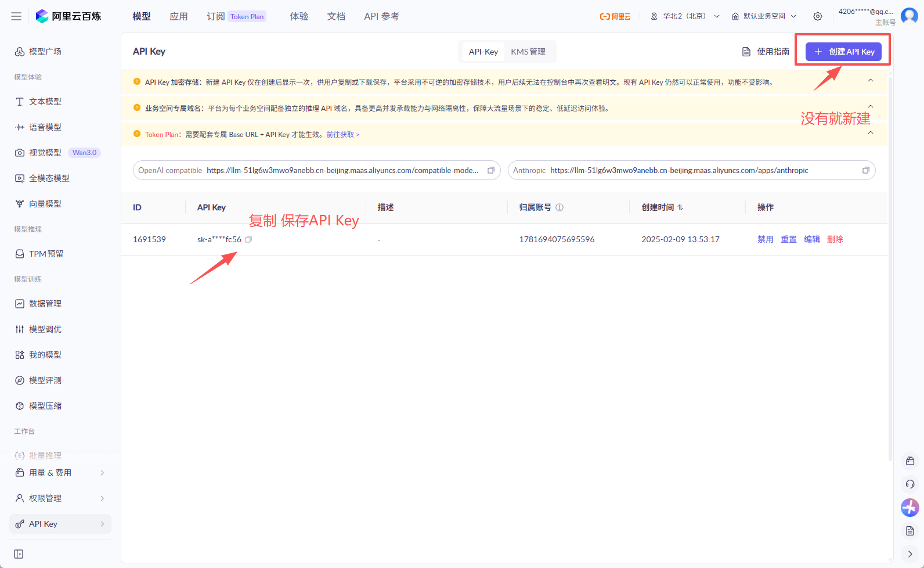The height and width of the screenshot is (568, 924).
Task: Copy the sk-a****fc56 API key
Action: [x=248, y=239]
